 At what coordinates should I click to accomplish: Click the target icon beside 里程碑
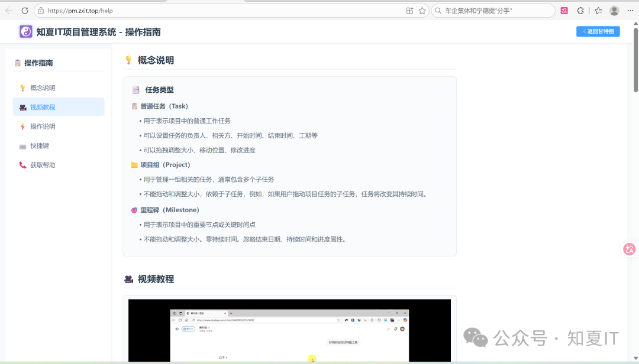[x=134, y=210]
